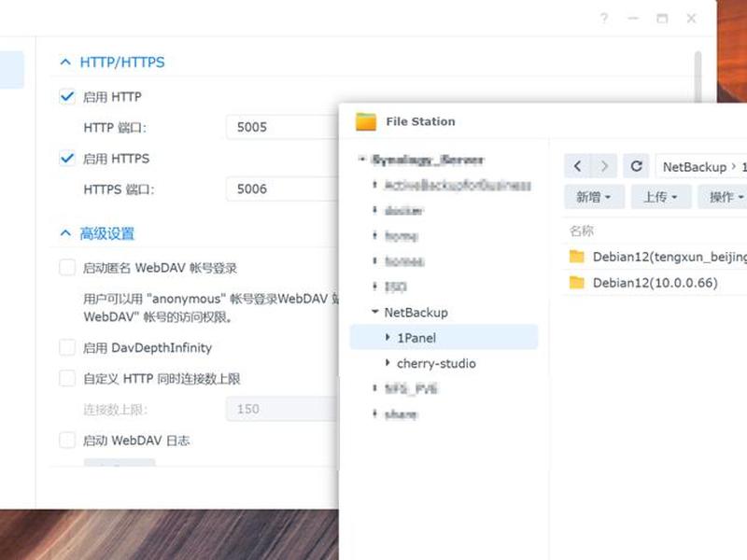This screenshot has width=747, height=560.
Task: Uncheck the 启用 HTTP checkbox
Action: click(67, 97)
